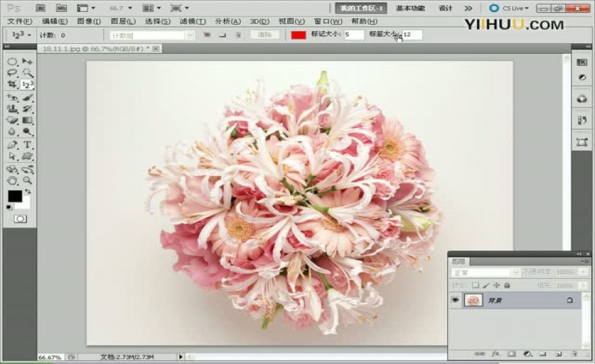Select the Clone Stamp tool

[13, 109]
